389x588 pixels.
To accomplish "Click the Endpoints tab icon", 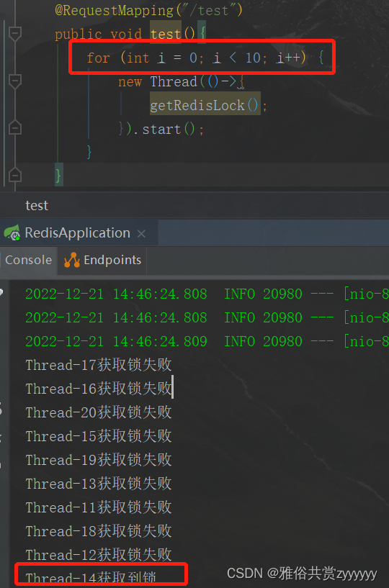I will [x=72, y=261].
